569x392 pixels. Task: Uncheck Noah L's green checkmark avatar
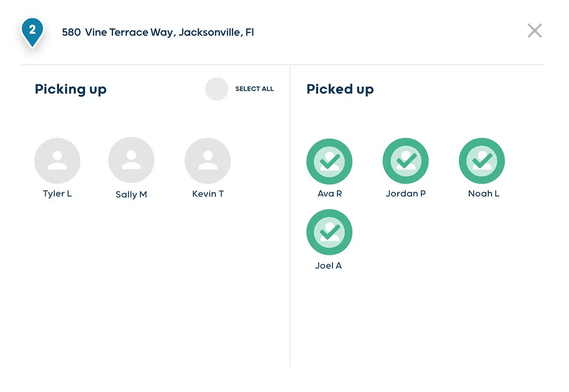click(x=482, y=161)
